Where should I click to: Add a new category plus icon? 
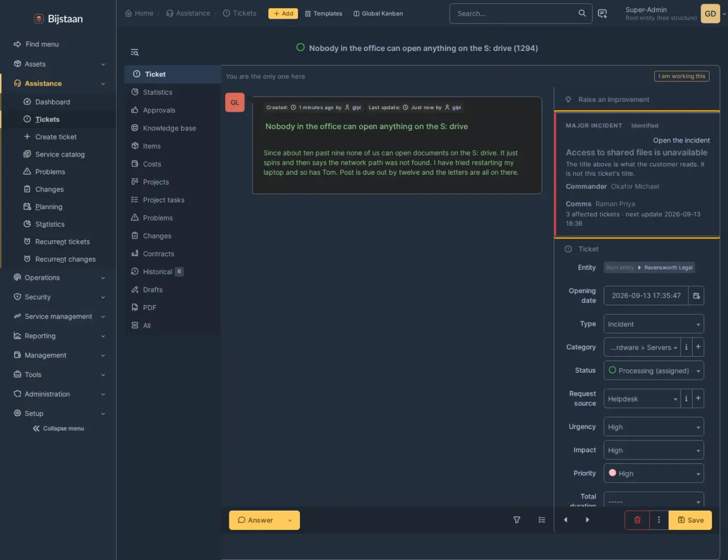[698, 347]
